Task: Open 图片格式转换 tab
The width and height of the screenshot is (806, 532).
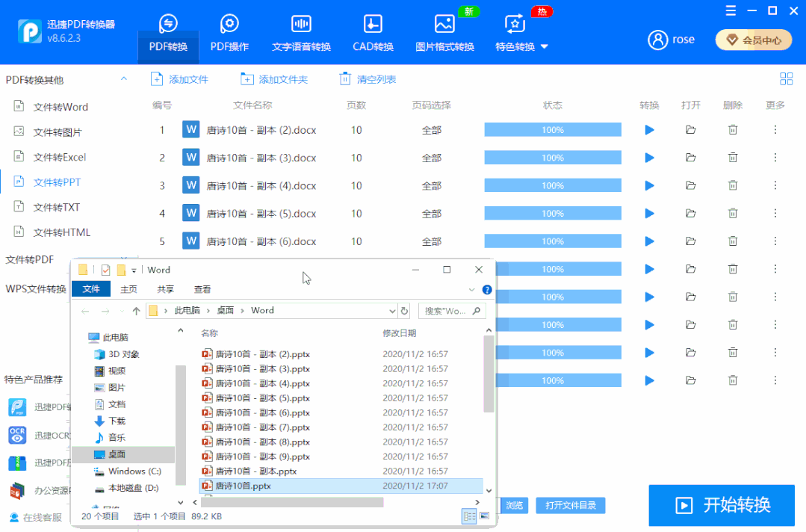Action: click(444, 34)
